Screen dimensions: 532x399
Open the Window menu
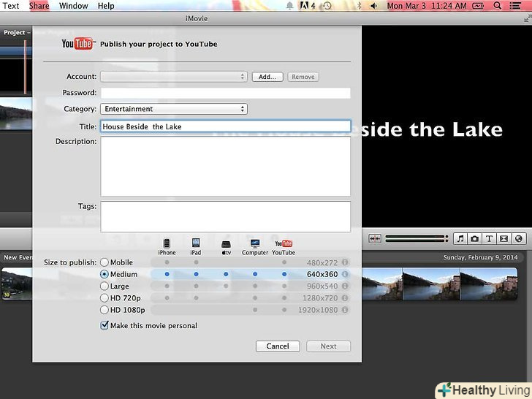(73, 6)
